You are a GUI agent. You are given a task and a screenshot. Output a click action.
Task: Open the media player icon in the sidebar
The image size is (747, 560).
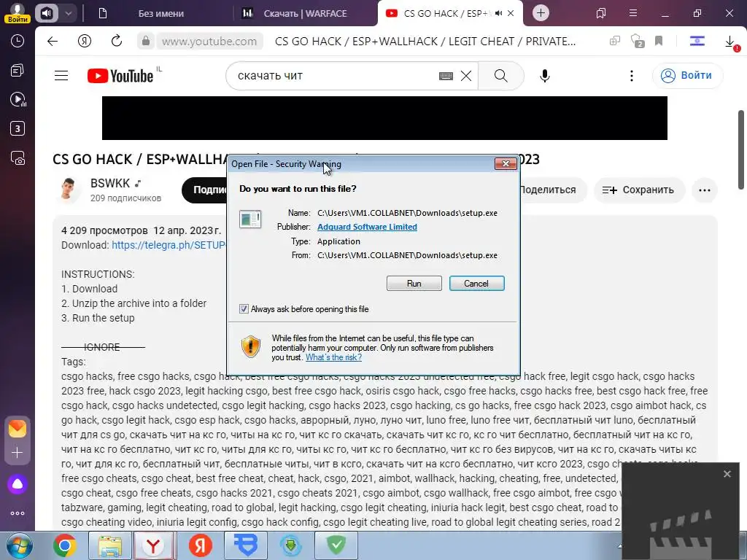pyautogui.click(x=18, y=99)
